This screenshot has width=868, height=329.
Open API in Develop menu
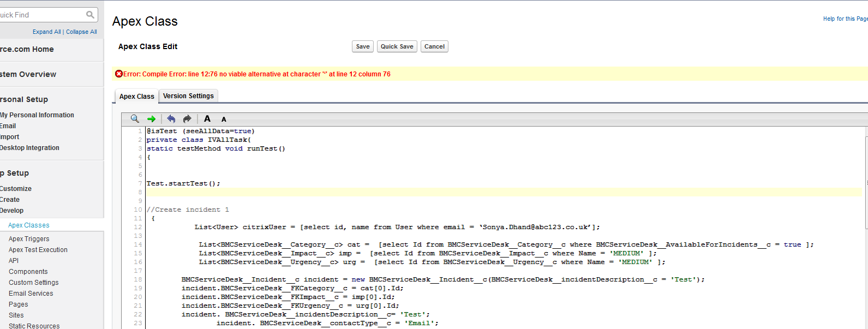pos(14,261)
